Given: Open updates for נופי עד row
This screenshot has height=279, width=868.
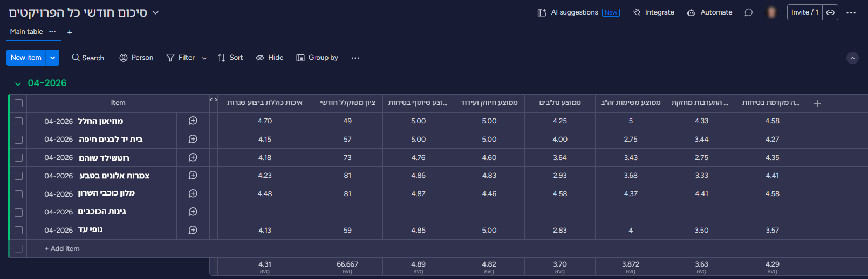Looking at the screenshot, I should pyautogui.click(x=193, y=230).
